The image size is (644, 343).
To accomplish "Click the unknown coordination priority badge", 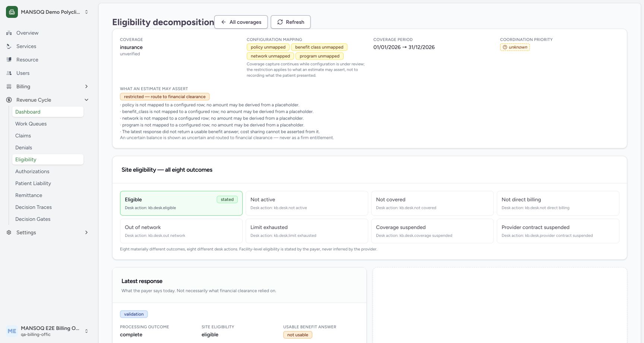I will tap(515, 47).
